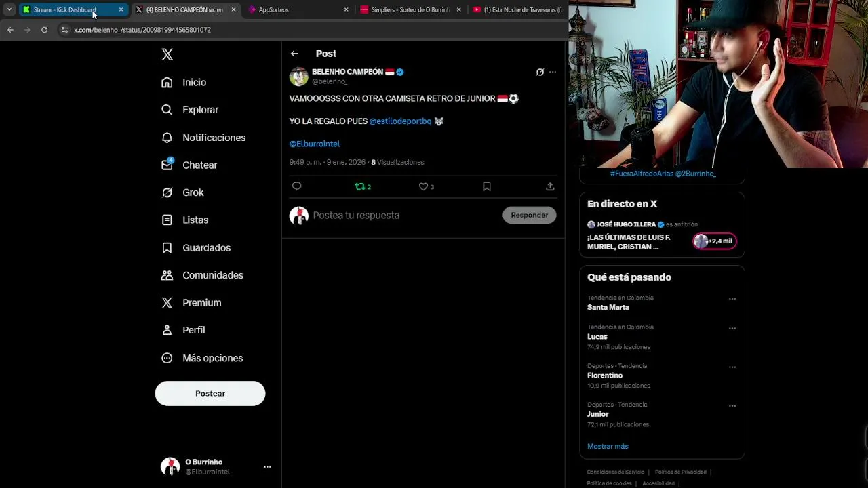868x488 pixels.
Task: Click the reply bubble icon on post
Action: 296,186
